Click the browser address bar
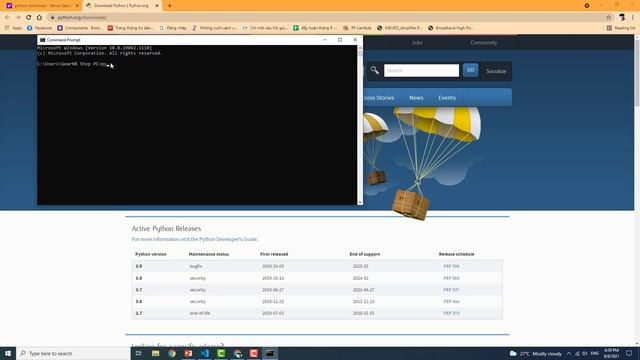This screenshot has width=640, height=360. [327, 18]
